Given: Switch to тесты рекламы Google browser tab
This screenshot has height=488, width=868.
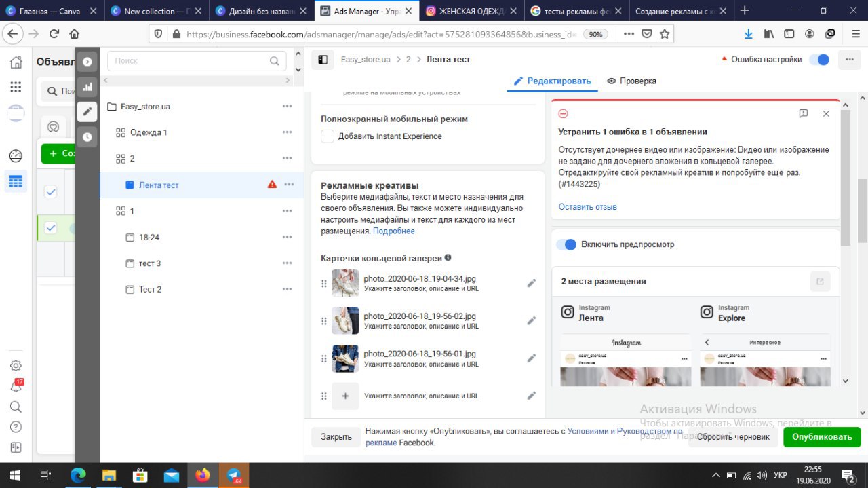Looking at the screenshot, I should pyautogui.click(x=576, y=11).
